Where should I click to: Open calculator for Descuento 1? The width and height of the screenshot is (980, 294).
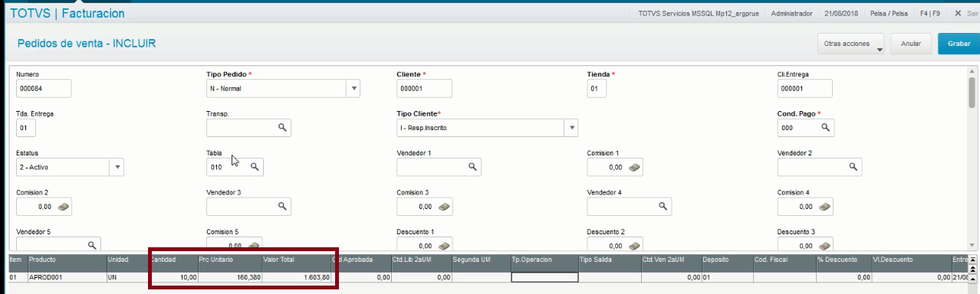tap(445, 245)
